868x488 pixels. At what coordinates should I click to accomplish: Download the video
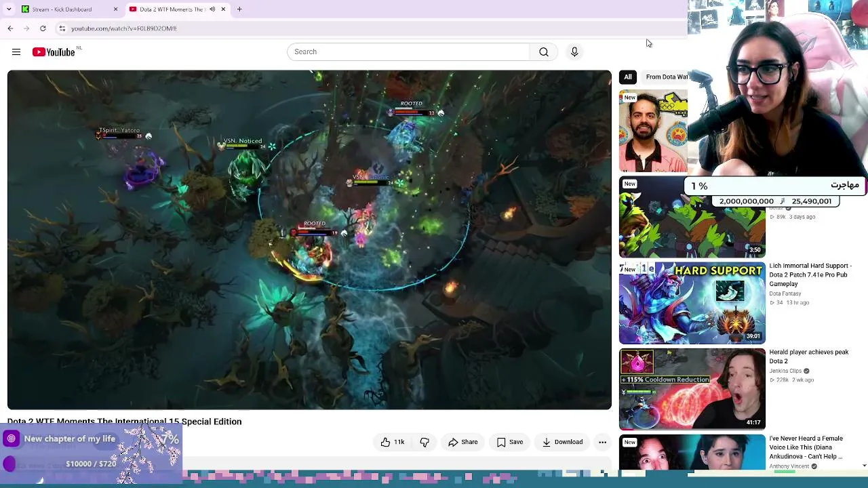tap(562, 443)
